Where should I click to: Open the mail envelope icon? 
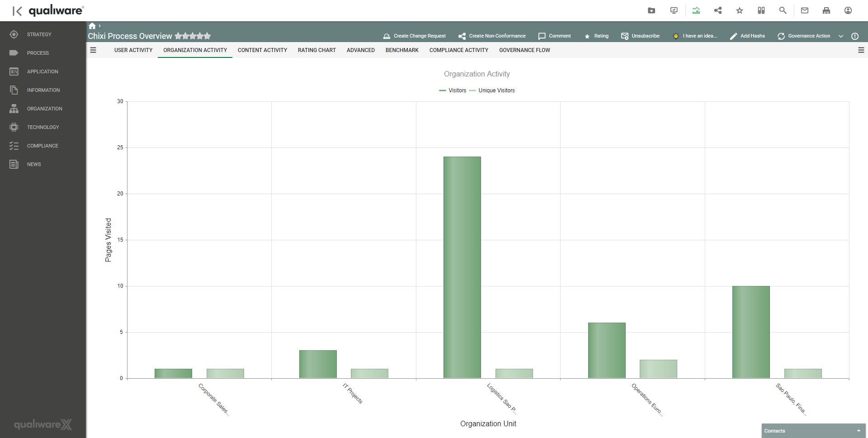(x=805, y=10)
